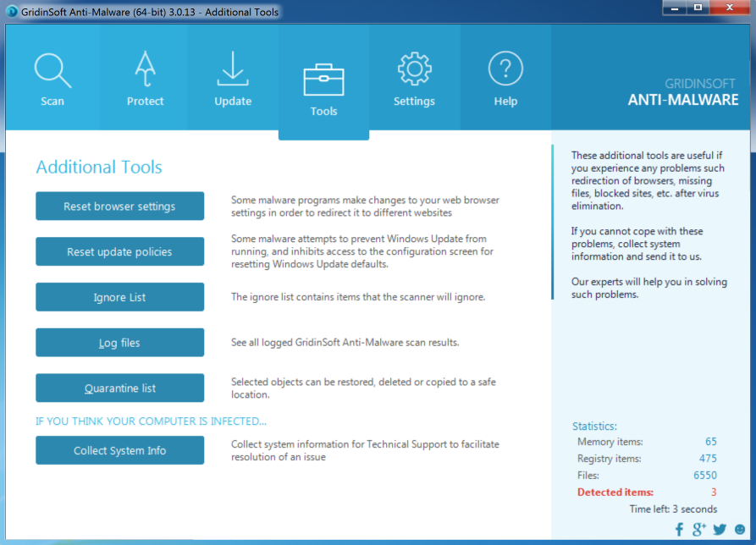756x545 pixels.
Task: Click Reset update policies button
Action: pyautogui.click(x=119, y=251)
